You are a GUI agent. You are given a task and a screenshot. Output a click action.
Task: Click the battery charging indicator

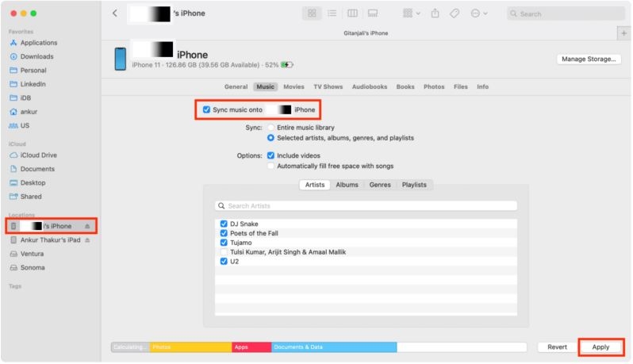tap(286, 64)
